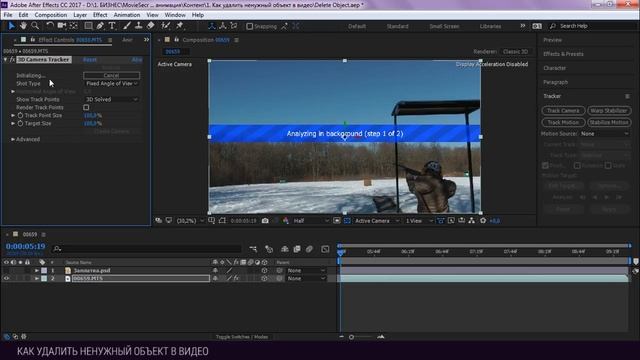Toggle shy switch on Заплатка.psd layer

click(x=215, y=270)
